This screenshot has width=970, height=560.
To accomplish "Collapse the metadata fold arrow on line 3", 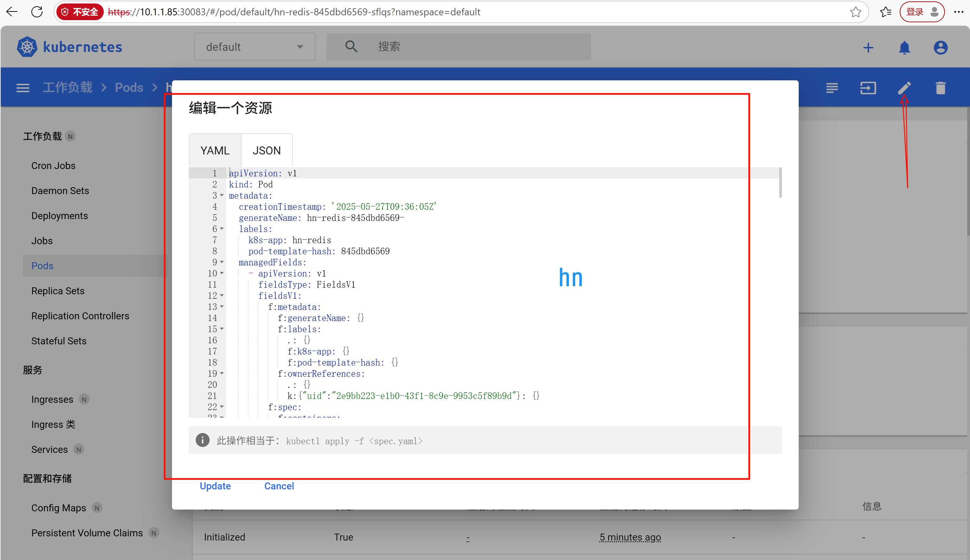I will 222,195.
